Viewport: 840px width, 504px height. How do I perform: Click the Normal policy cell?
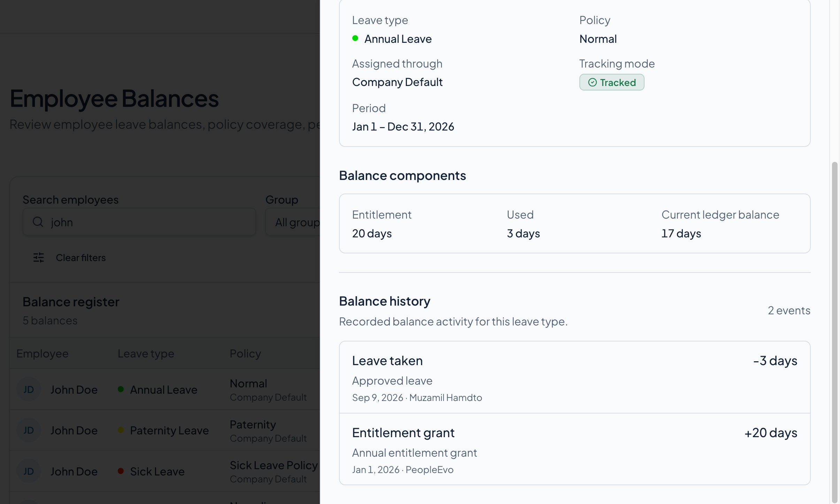(248, 383)
